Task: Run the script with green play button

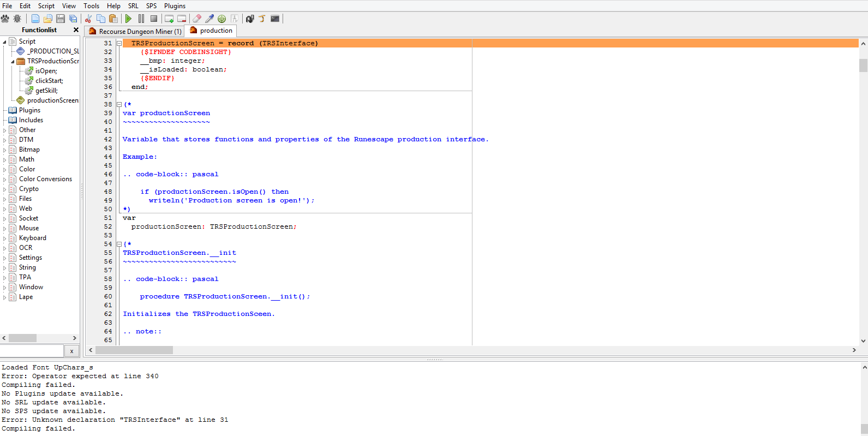Action: click(x=129, y=19)
